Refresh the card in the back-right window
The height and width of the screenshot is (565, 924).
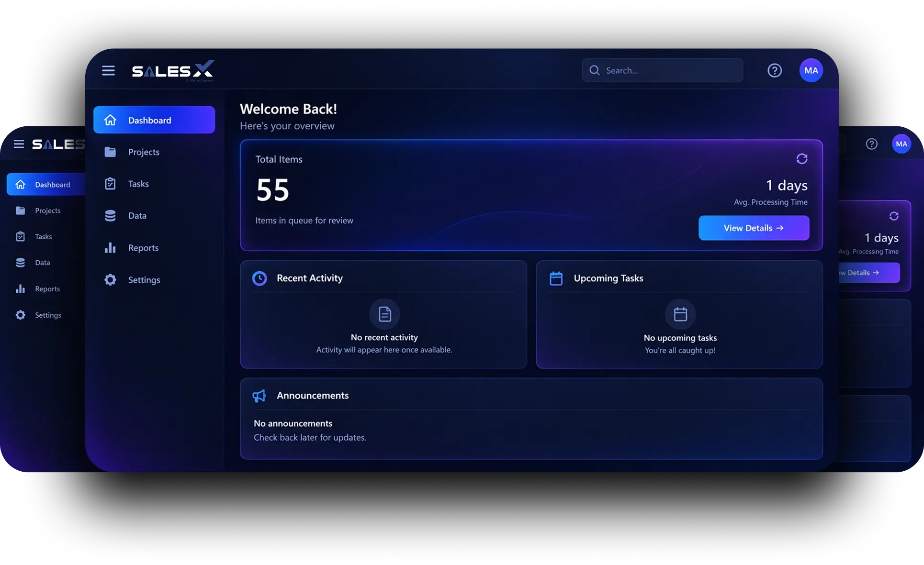[893, 216]
